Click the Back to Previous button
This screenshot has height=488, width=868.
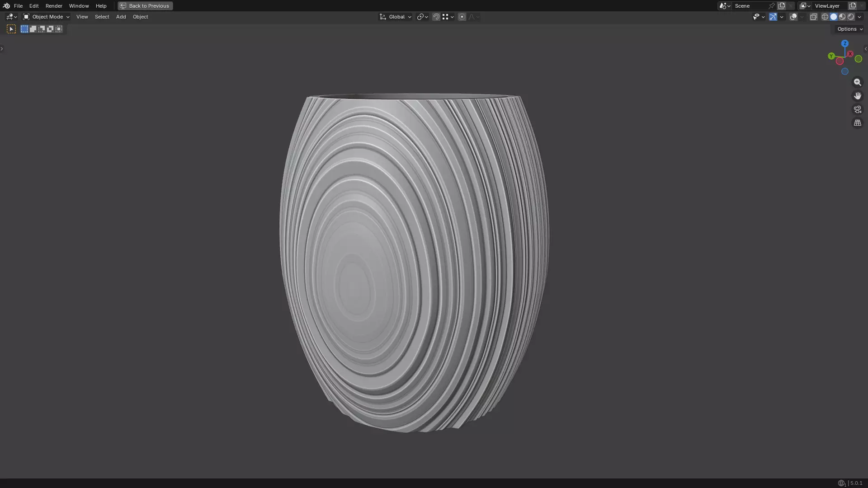tap(145, 6)
